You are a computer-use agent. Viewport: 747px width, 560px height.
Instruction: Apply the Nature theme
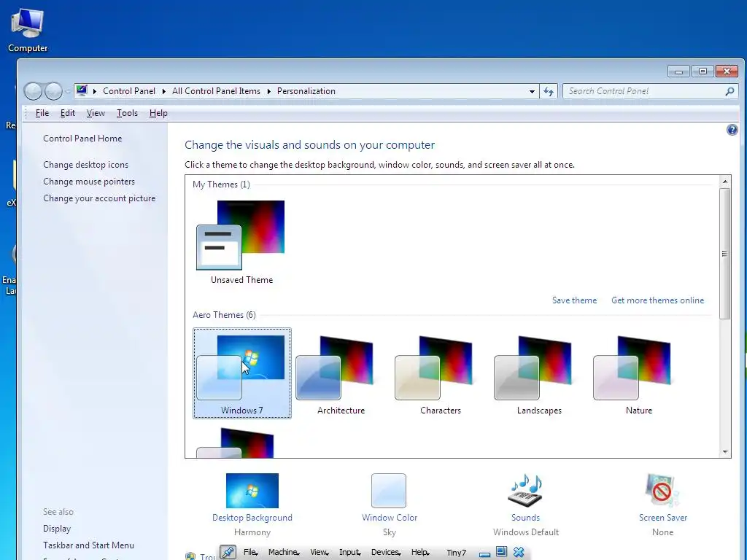point(638,373)
